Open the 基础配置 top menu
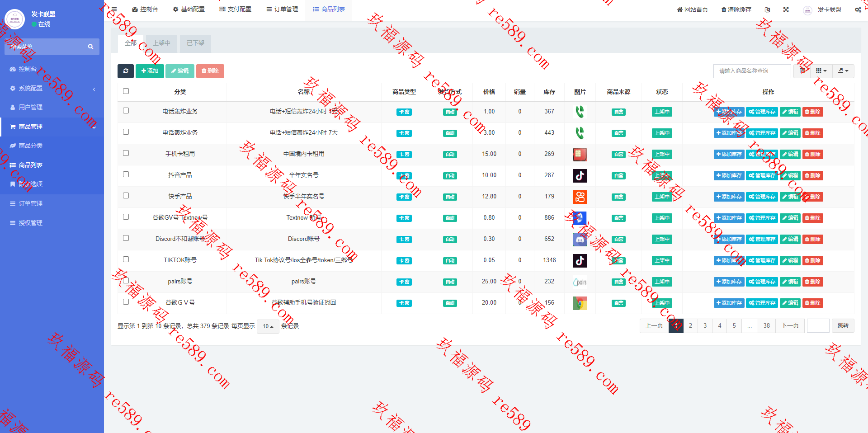868x433 pixels. click(x=189, y=9)
